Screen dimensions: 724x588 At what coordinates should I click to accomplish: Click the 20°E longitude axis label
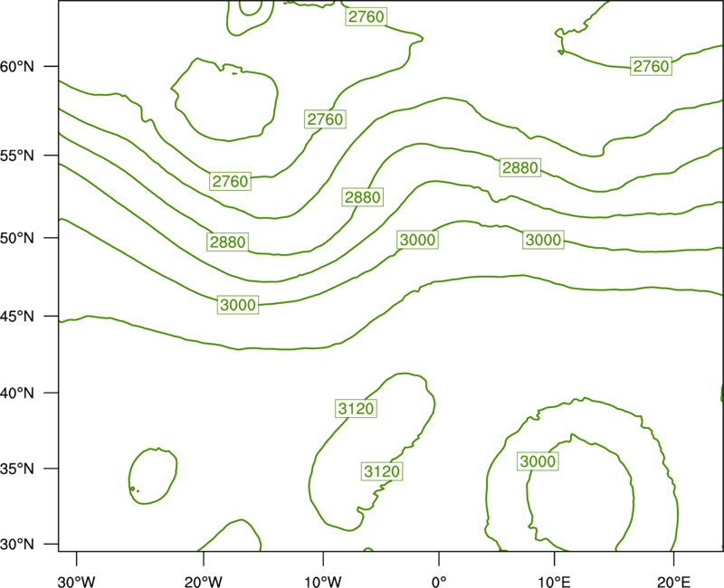tap(673, 582)
